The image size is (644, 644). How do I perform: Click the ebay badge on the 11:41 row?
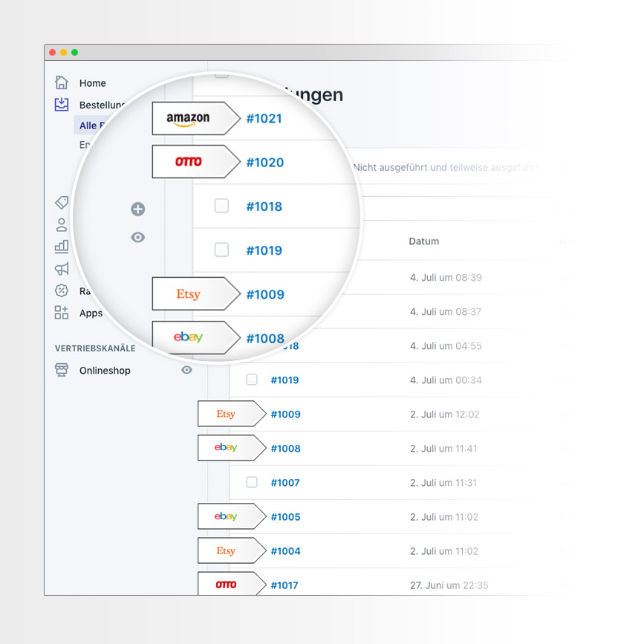tap(232, 448)
